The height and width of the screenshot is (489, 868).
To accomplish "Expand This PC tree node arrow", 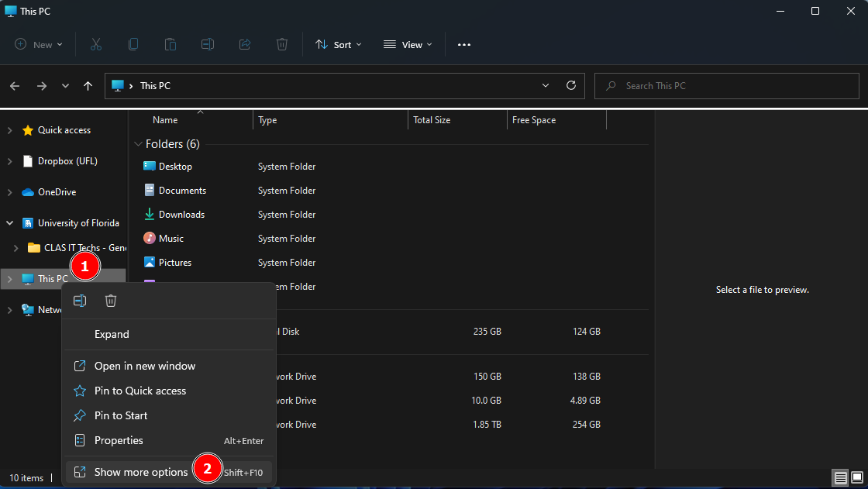I will tap(9, 278).
